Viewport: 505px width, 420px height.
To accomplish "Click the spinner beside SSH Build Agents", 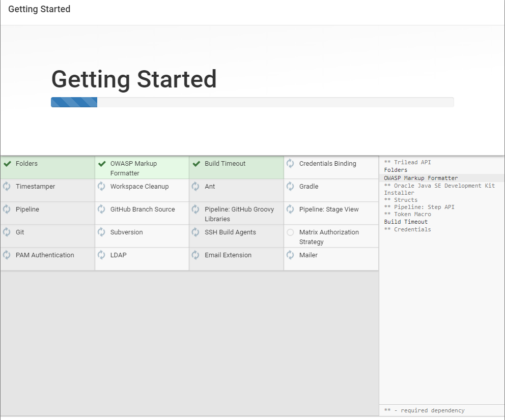I will (195, 232).
